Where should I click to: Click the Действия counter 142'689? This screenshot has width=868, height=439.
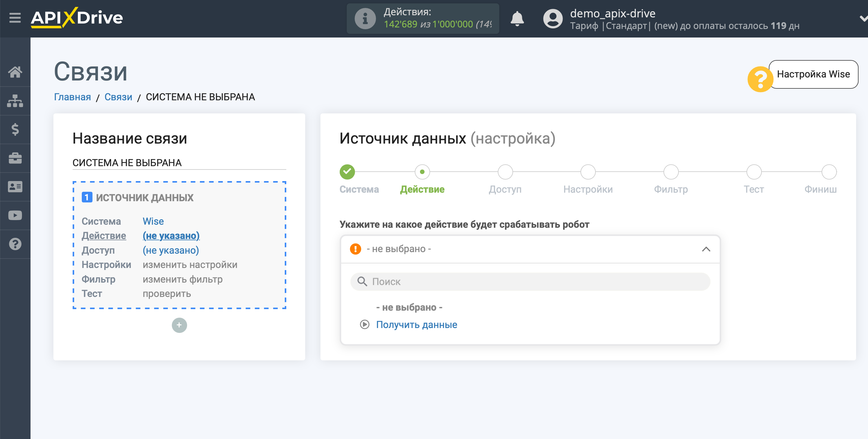(401, 24)
